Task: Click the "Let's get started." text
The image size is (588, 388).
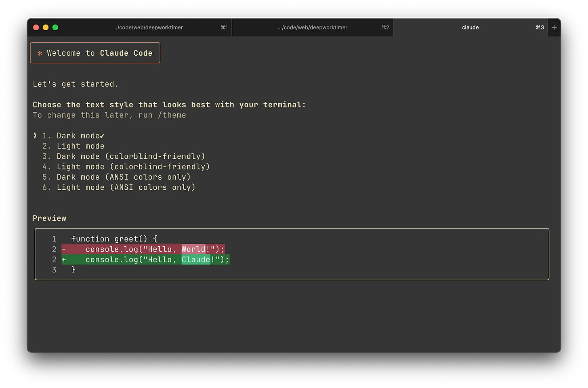Action: click(76, 84)
